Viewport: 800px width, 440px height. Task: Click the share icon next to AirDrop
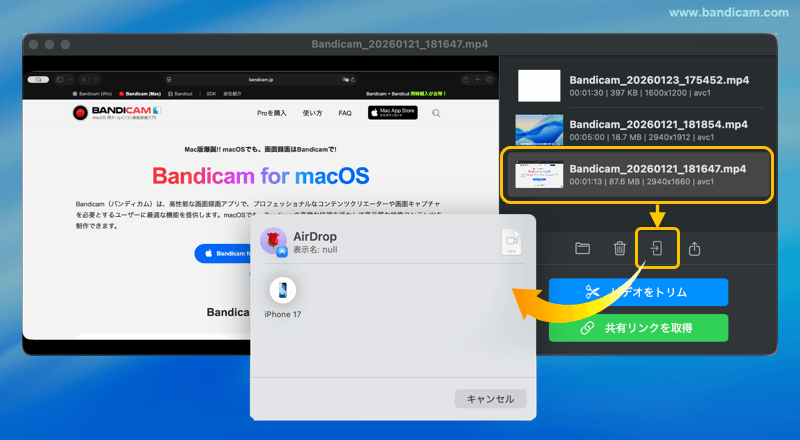pos(694,249)
